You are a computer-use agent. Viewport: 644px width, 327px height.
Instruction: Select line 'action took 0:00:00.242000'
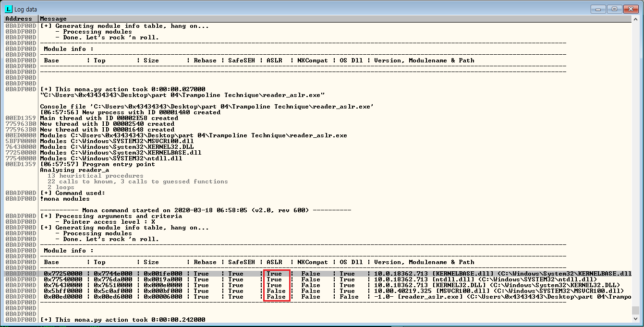point(122,320)
